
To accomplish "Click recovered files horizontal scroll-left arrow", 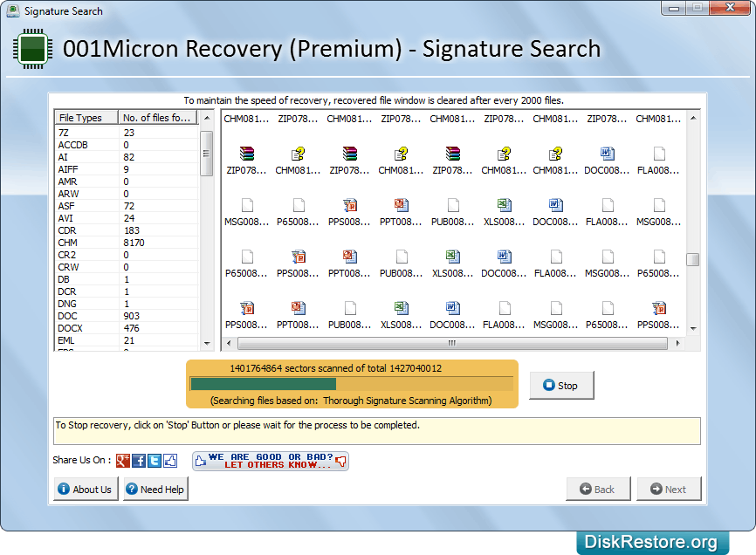I will [x=229, y=344].
